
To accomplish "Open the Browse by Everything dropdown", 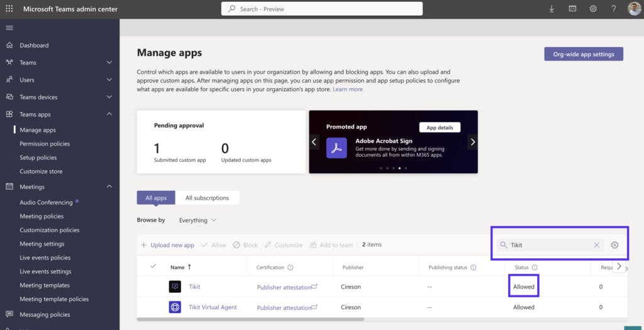I will coord(197,220).
